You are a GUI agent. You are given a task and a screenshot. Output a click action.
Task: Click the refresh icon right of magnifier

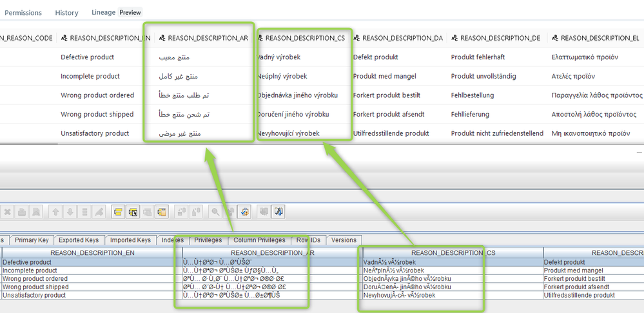[x=244, y=211]
